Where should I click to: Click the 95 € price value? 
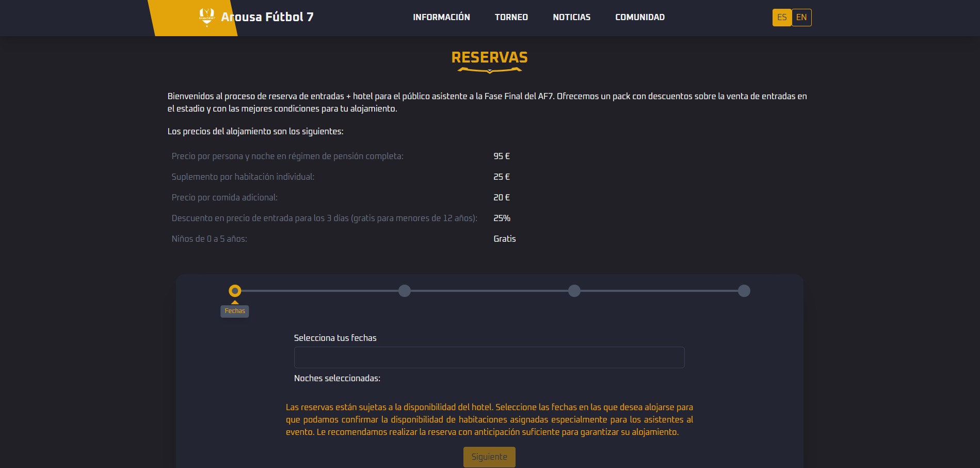502,156
